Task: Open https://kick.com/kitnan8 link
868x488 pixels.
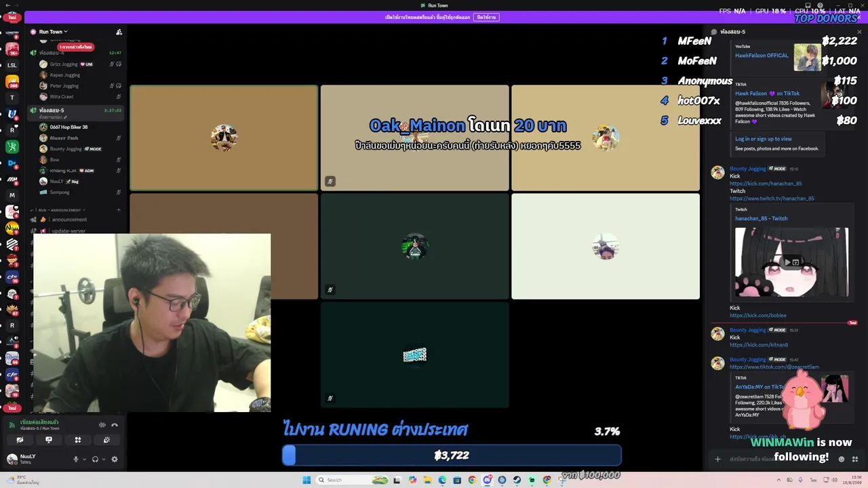Action: 759,345
